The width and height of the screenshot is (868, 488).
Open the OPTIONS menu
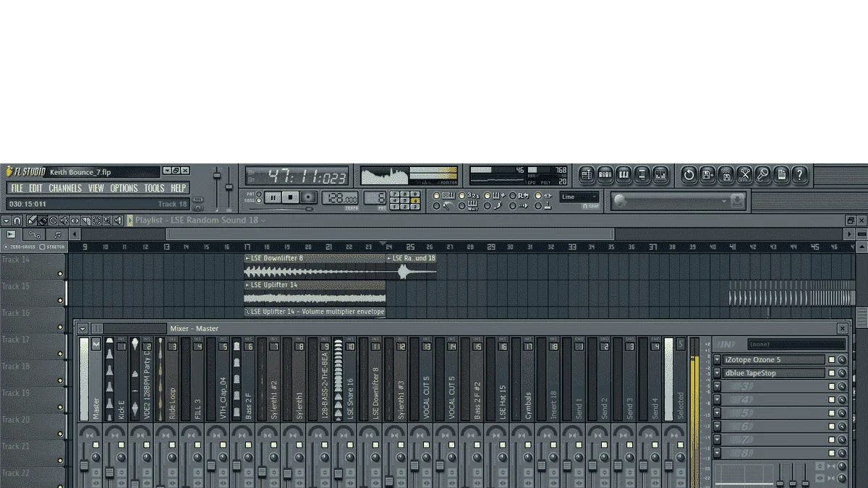[124, 188]
